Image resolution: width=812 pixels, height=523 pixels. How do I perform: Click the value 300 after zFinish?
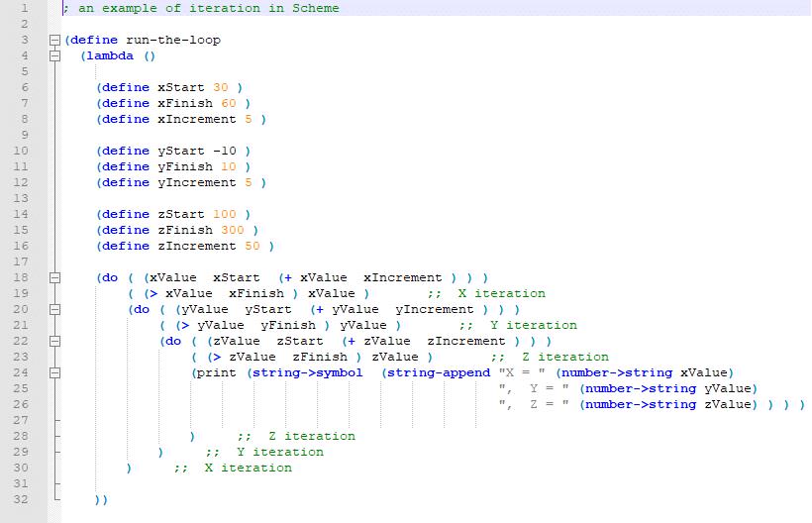[x=233, y=230]
